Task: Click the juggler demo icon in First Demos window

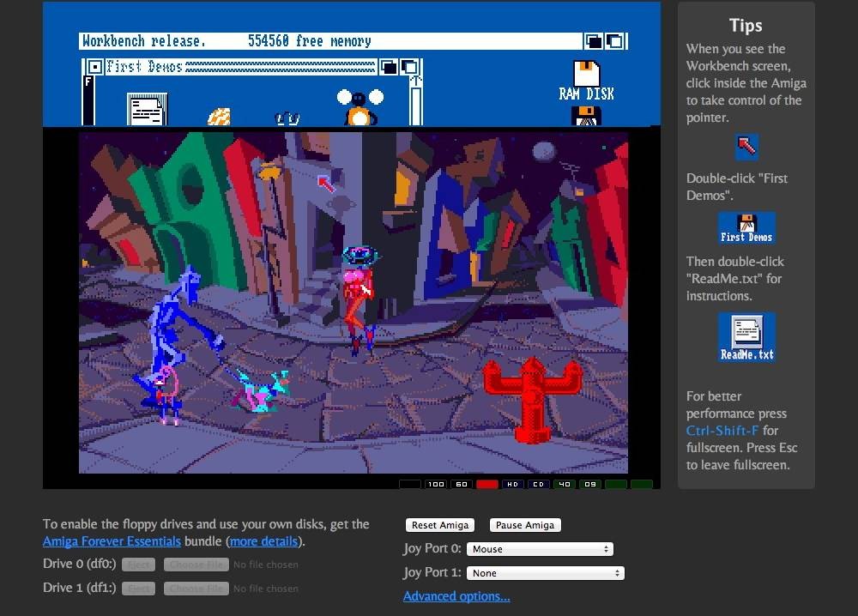Action: [360, 106]
